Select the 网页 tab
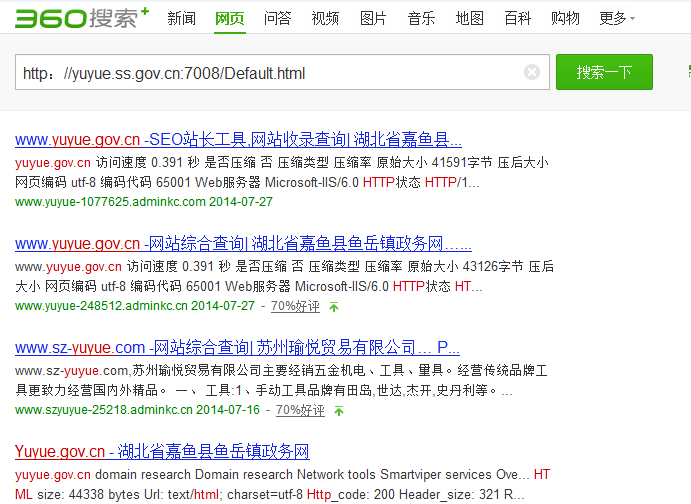Image resolution: width=691 pixels, height=504 pixels. tap(229, 18)
